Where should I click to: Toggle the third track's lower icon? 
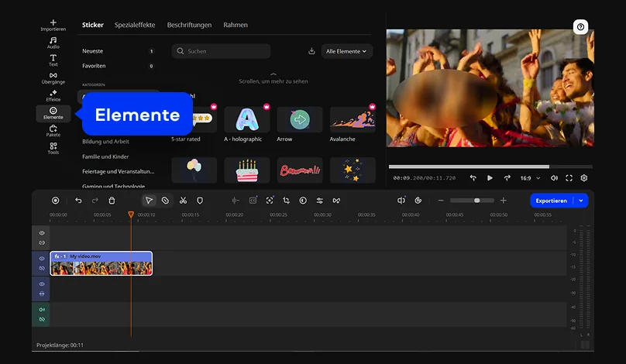click(x=42, y=294)
